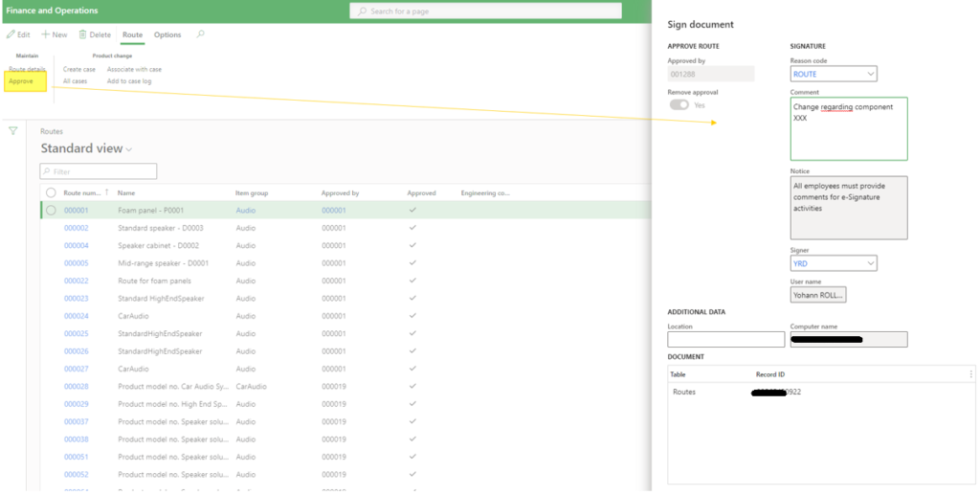
Task: Click the action pane search magnifier icon
Action: [200, 34]
